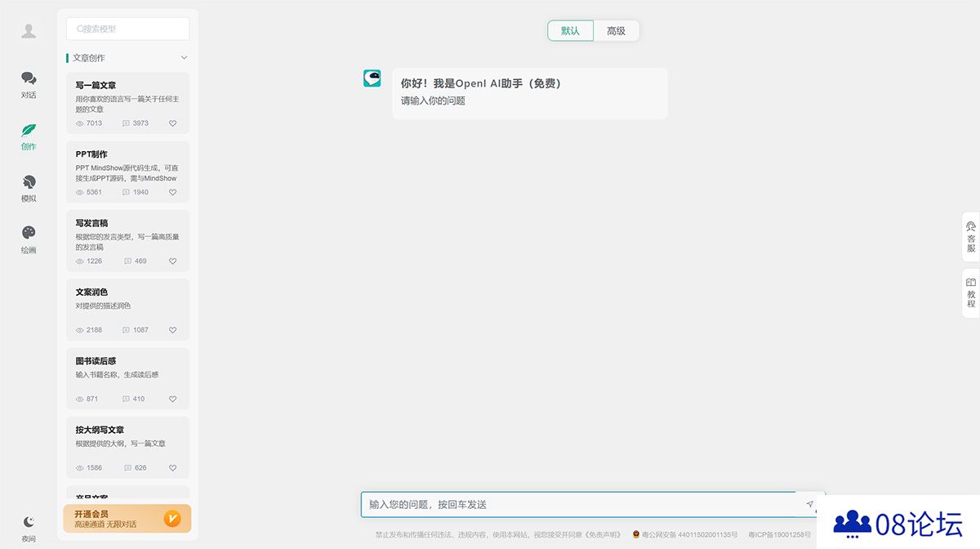980x549 pixels.
Task: Click view count icon on PPT制作
Action: 80,192
